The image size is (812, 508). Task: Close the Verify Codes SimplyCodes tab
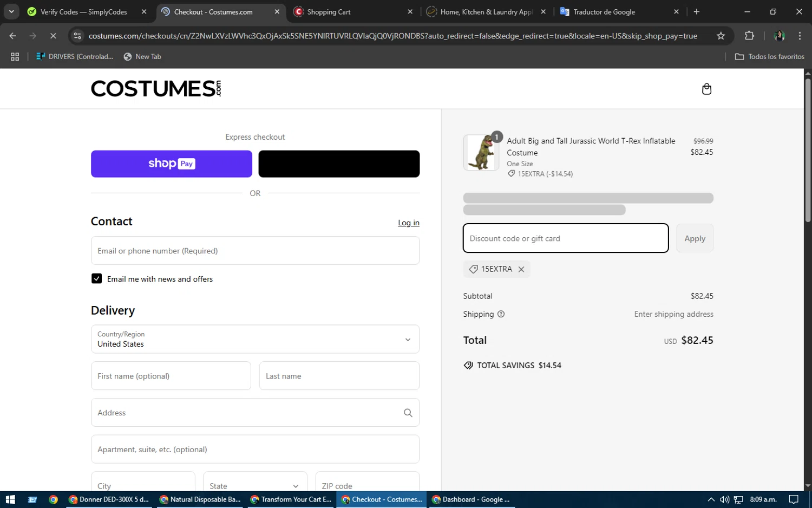click(x=143, y=11)
